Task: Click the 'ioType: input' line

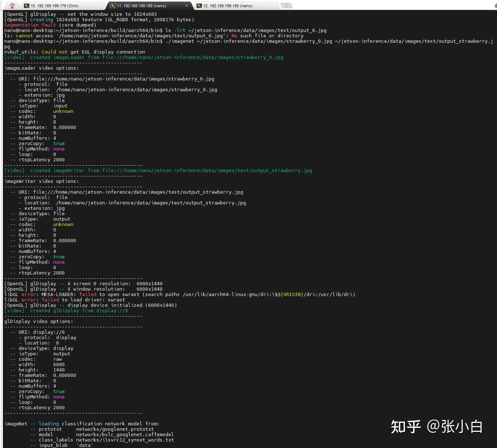Action: 39,106
